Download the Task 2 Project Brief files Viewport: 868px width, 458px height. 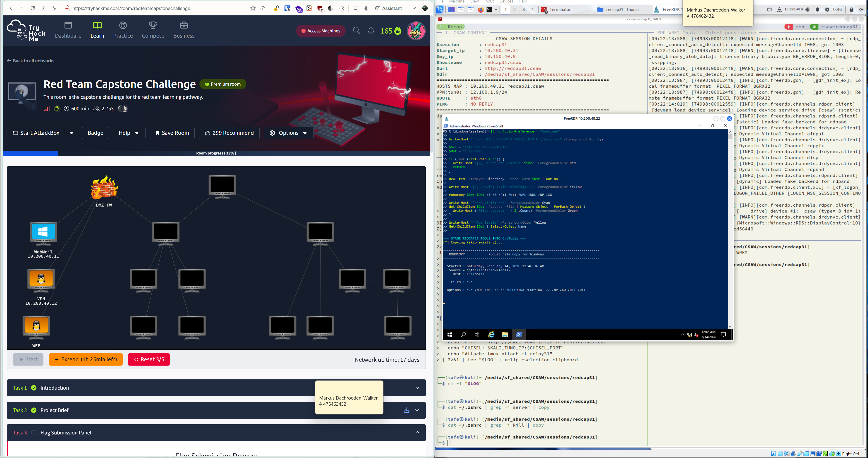[406, 410]
